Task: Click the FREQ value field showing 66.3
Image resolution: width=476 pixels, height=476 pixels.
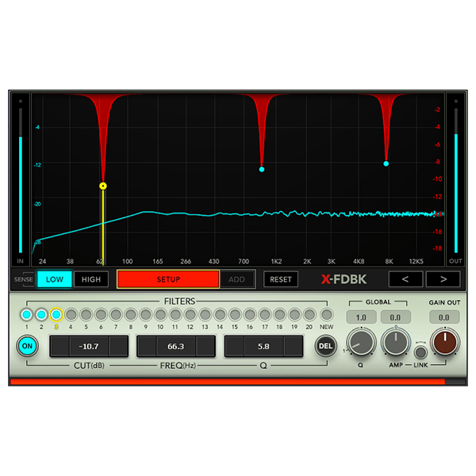Action: pos(176,346)
